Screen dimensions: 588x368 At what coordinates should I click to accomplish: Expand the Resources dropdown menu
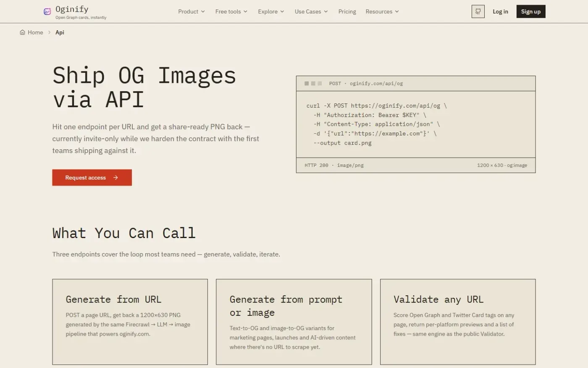(x=382, y=11)
